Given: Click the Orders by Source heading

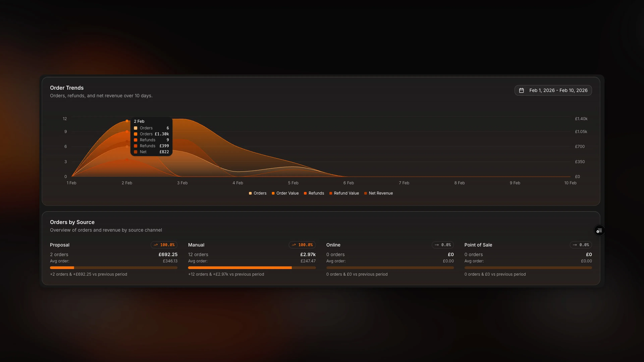Looking at the screenshot, I should [72, 222].
